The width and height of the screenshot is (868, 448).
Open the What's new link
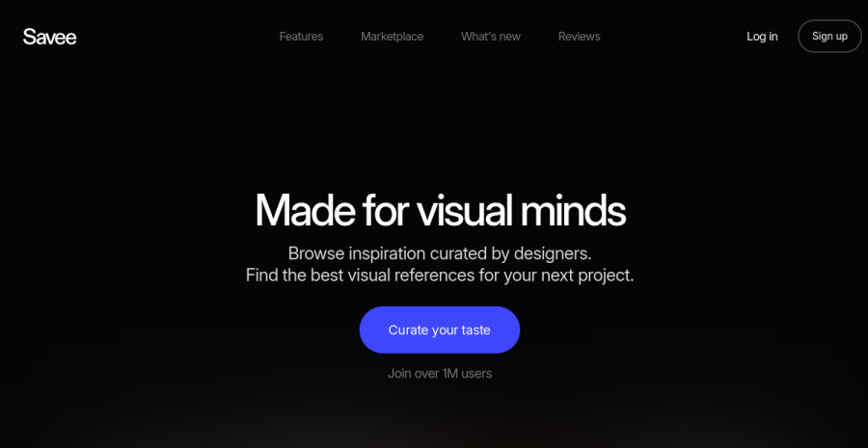(x=491, y=37)
